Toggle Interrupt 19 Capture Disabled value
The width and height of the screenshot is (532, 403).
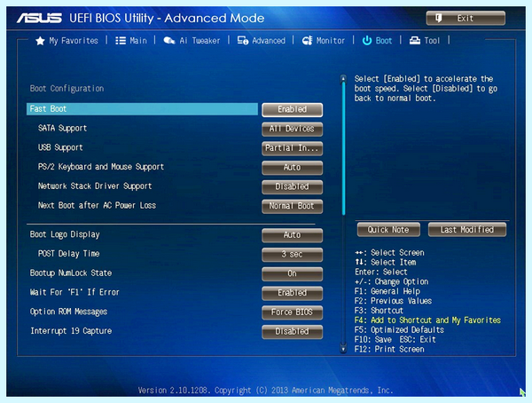[x=292, y=332]
